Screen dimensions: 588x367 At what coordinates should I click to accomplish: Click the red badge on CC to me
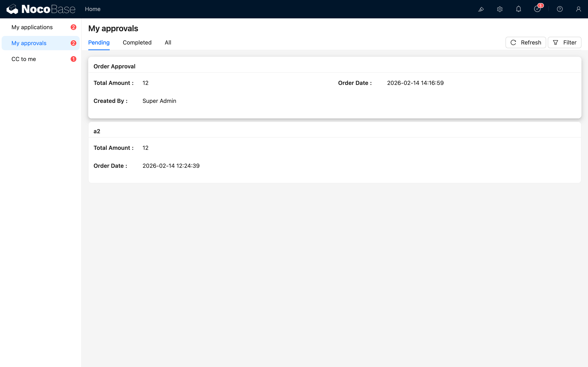(x=73, y=59)
